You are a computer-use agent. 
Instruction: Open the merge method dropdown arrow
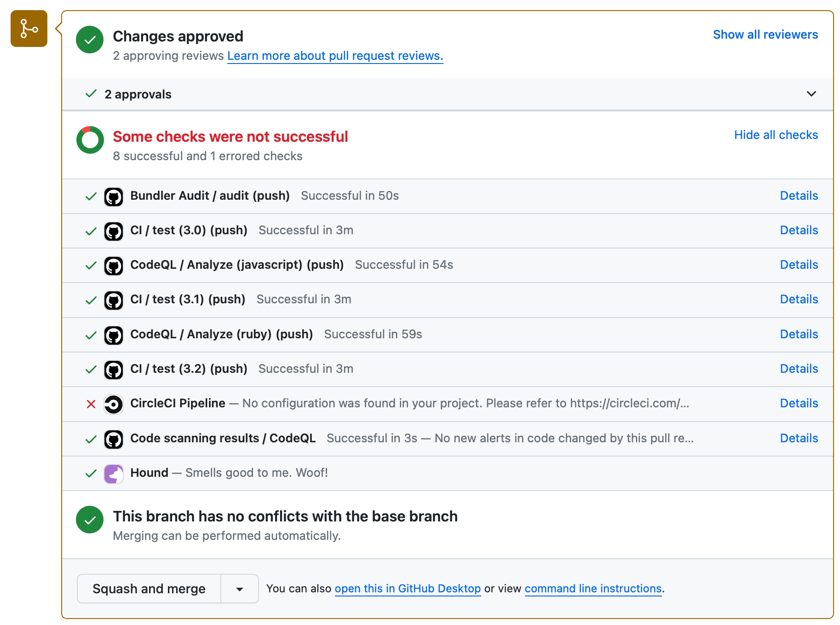[x=239, y=589]
